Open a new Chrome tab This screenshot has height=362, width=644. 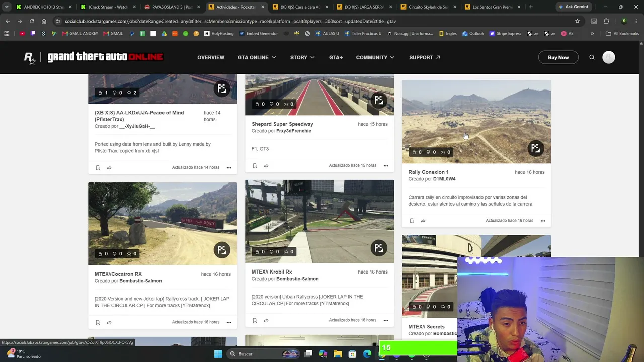pyautogui.click(x=531, y=7)
